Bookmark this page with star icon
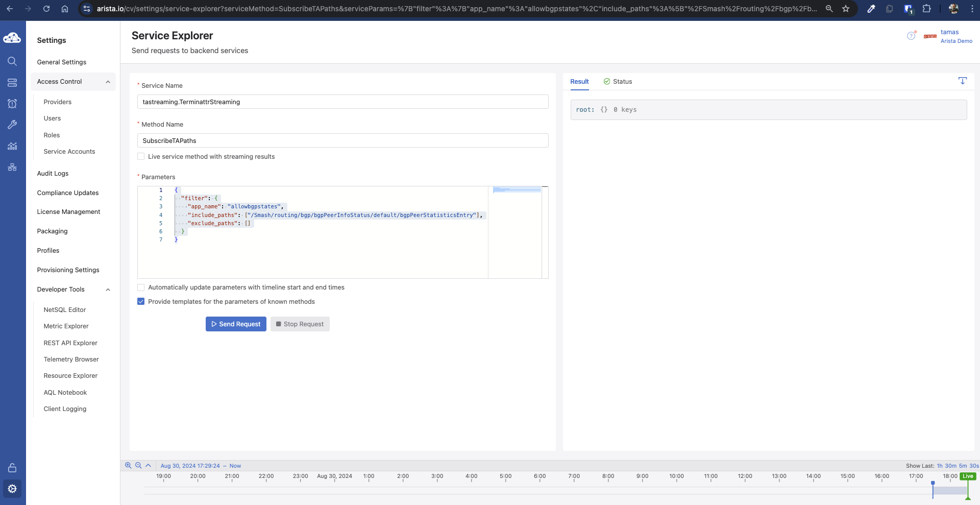 (x=846, y=9)
